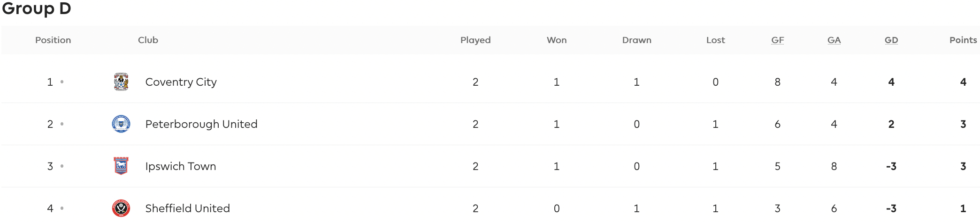Click the Points column header

(x=963, y=40)
